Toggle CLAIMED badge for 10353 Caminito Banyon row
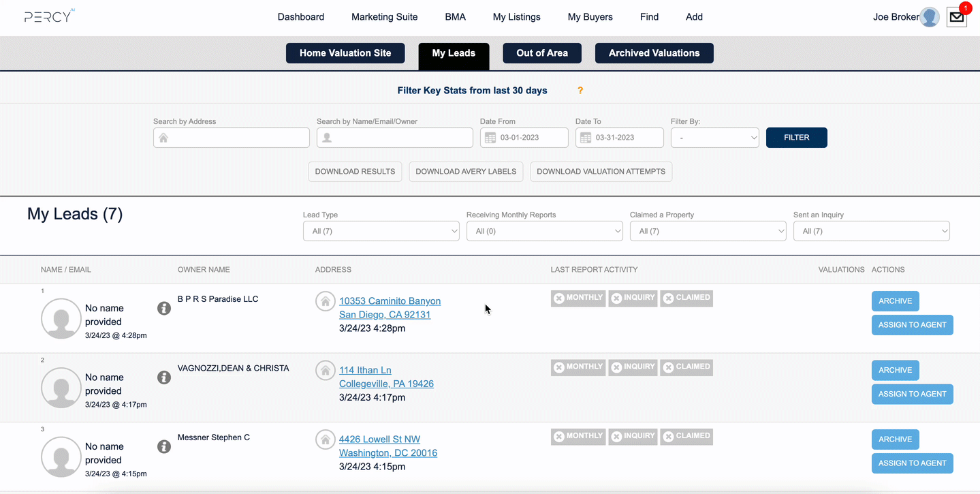Viewport: 980px width, 494px height. click(x=686, y=298)
